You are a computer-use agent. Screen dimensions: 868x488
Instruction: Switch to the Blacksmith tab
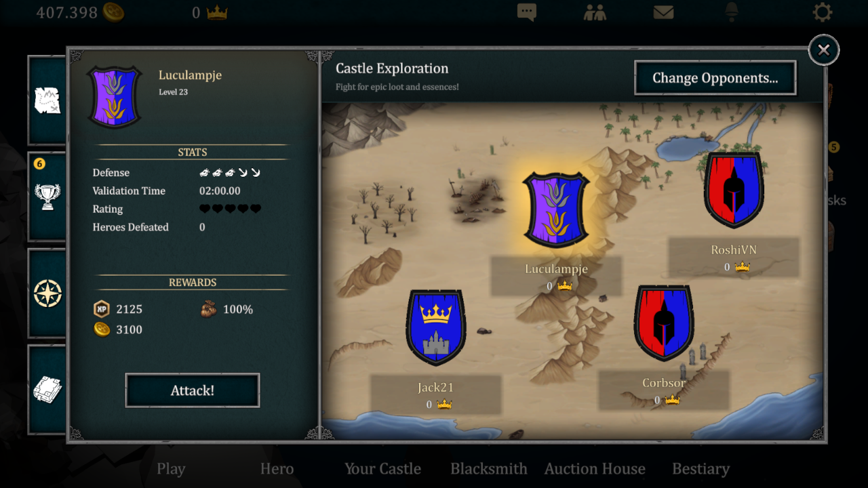point(489,469)
